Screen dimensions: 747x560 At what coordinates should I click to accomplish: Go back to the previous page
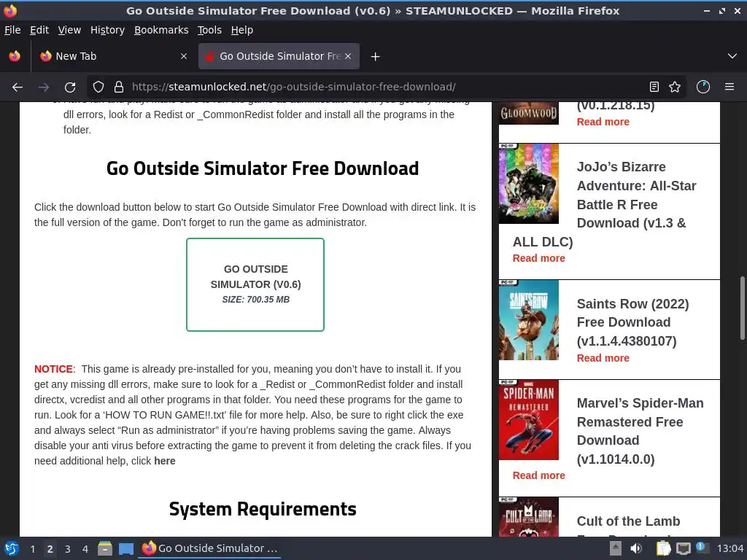(x=18, y=87)
